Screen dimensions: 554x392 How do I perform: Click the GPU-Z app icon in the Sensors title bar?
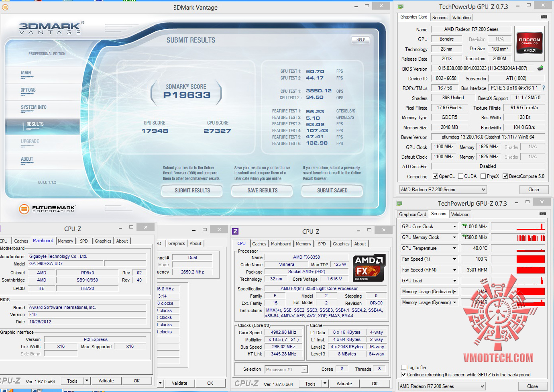pyautogui.click(x=399, y=203)
